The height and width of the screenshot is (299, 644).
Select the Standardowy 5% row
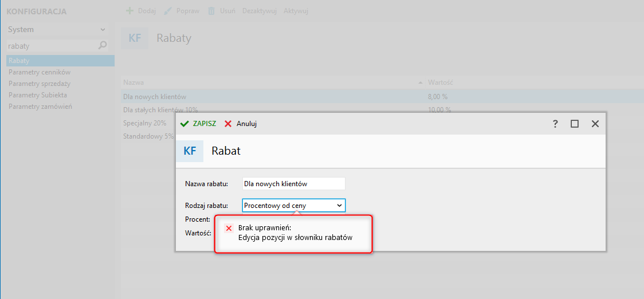(148, 136)
